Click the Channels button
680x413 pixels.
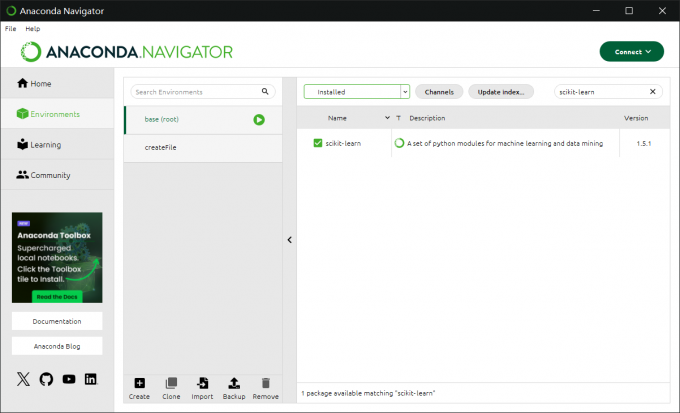tap(439, 92)
